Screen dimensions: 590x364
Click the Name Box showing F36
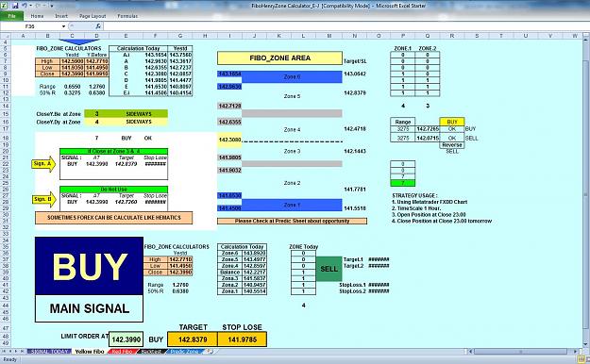(30, 26)
